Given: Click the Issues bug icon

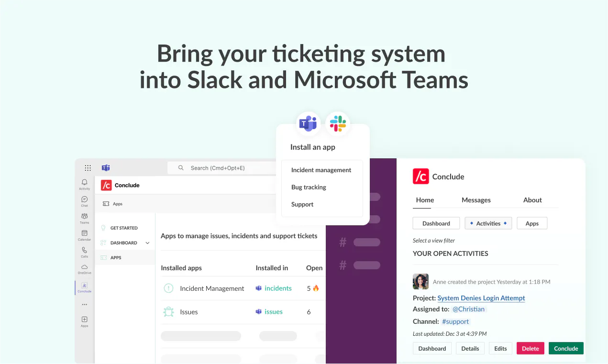Looking at the screenshot, I should pyautogui.click(x=168, y=312).
